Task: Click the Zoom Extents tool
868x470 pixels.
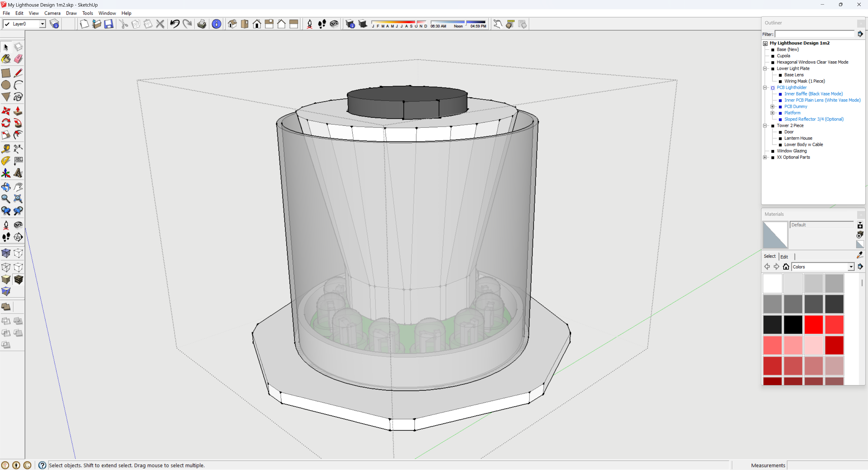Action: point(18,199)
